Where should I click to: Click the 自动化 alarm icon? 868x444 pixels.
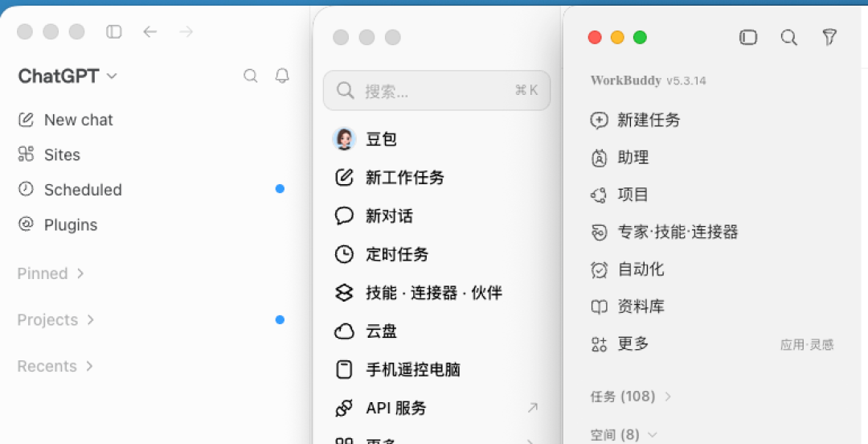pos(599,270)
